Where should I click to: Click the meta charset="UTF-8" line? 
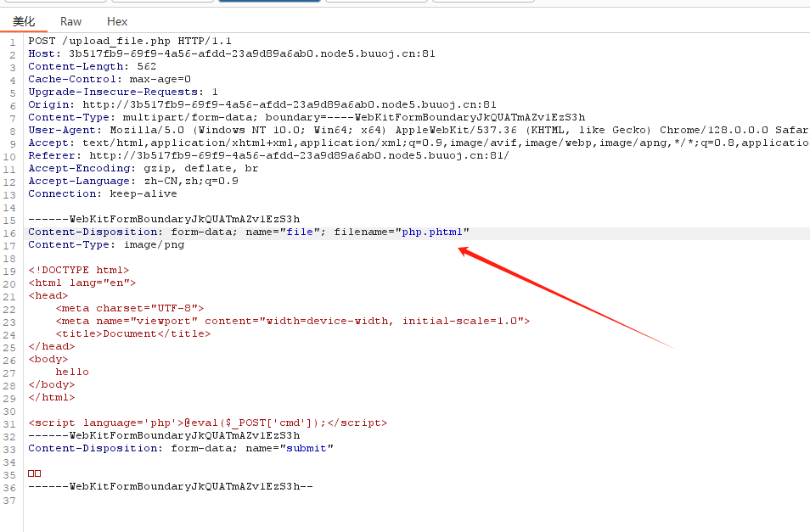(130, 308)
